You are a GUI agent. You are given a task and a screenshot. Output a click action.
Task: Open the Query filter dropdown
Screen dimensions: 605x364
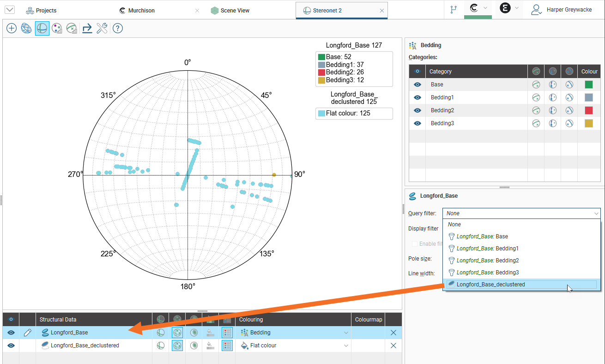tap(521, 213)
